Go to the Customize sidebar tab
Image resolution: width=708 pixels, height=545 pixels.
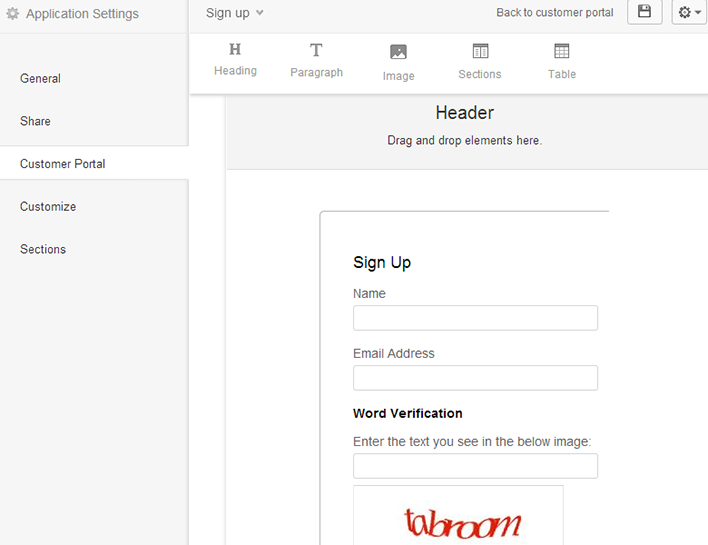click(x=48, y=207)
